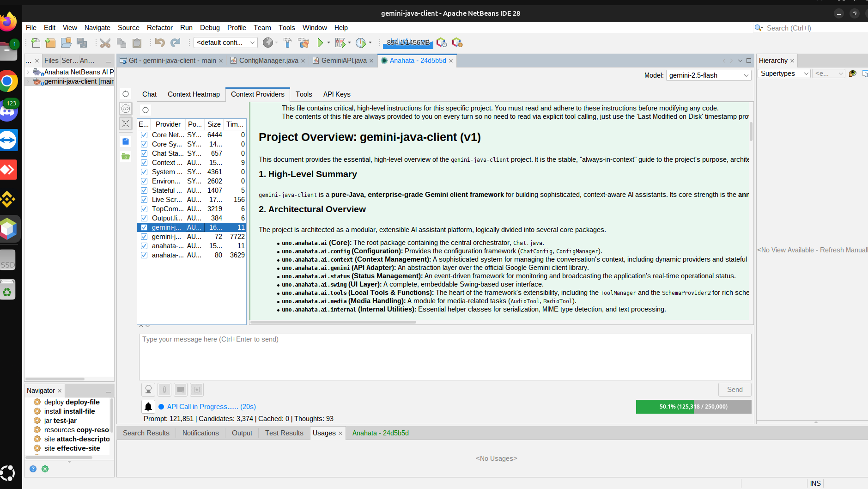
Task: Open the Refactor menu
Action: click(159, 28)
